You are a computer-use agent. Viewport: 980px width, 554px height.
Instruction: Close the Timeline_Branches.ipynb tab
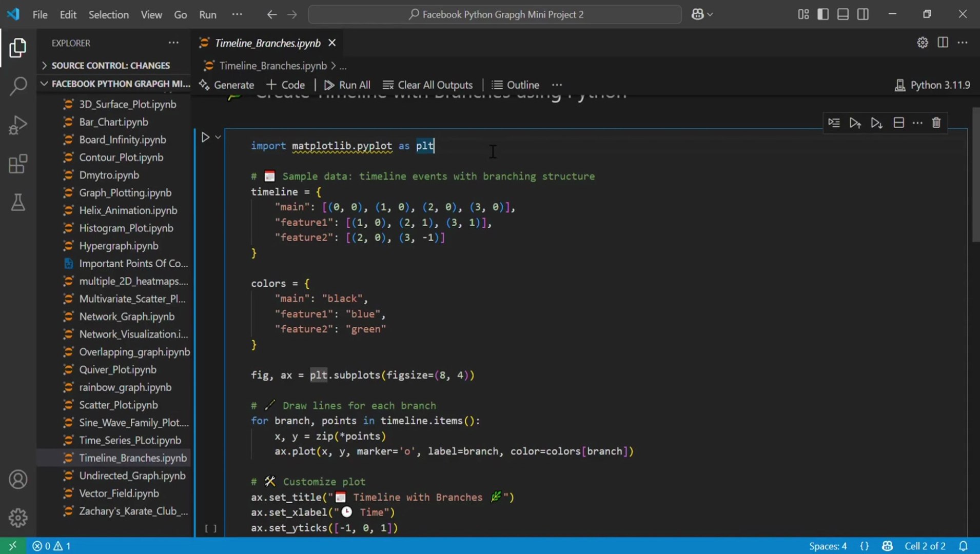click(332, 43)
